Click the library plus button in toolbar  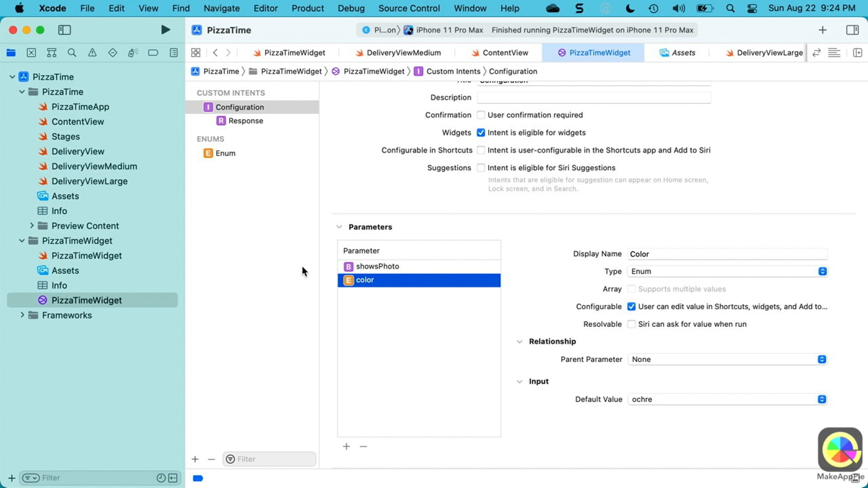pos(822,30)
